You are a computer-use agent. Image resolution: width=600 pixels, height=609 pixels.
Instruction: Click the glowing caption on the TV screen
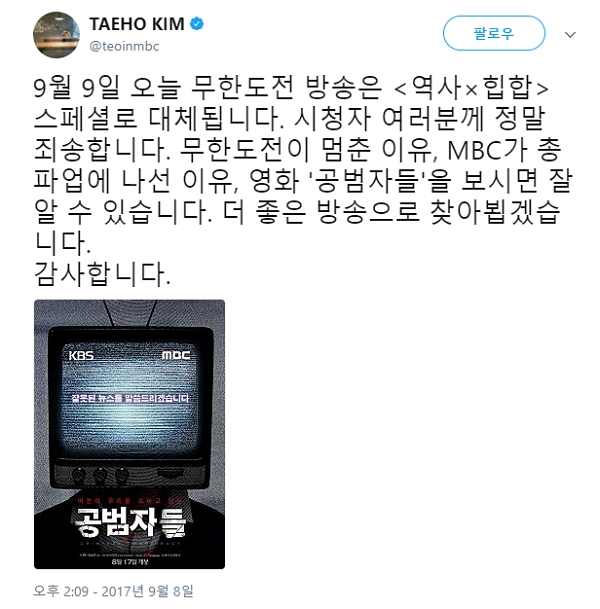(130, 398)
